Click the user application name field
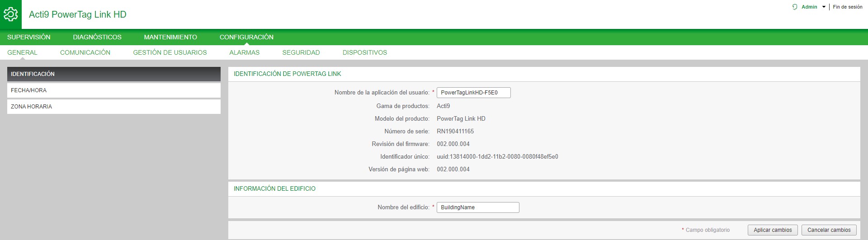868x240 pixels. pos(473,93)
